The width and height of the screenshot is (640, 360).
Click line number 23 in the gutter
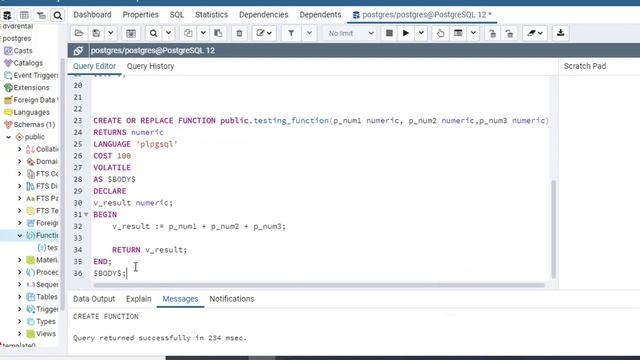[x=78, y=120]
